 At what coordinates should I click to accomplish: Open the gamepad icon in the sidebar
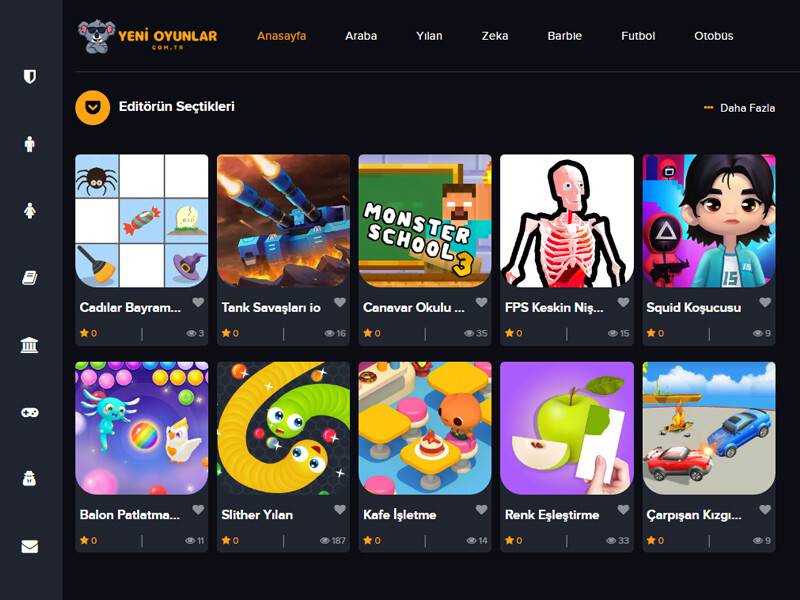click(x=30, y=412)
